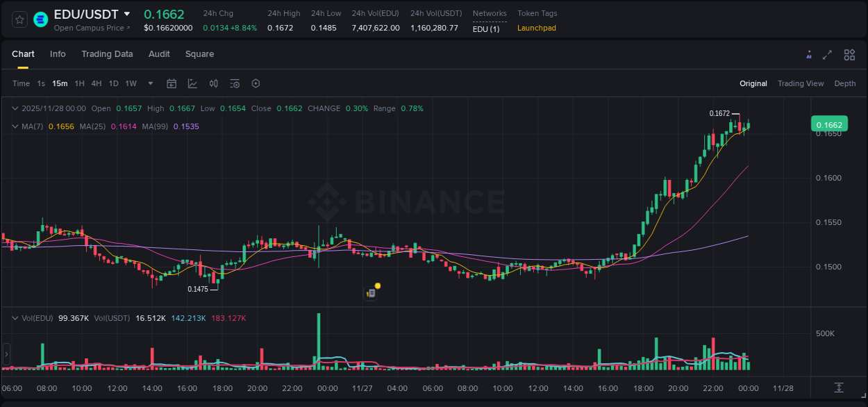Add EDU/USDT to favorites with star icon
Screen dimensions: 868x407
[19, 19]
